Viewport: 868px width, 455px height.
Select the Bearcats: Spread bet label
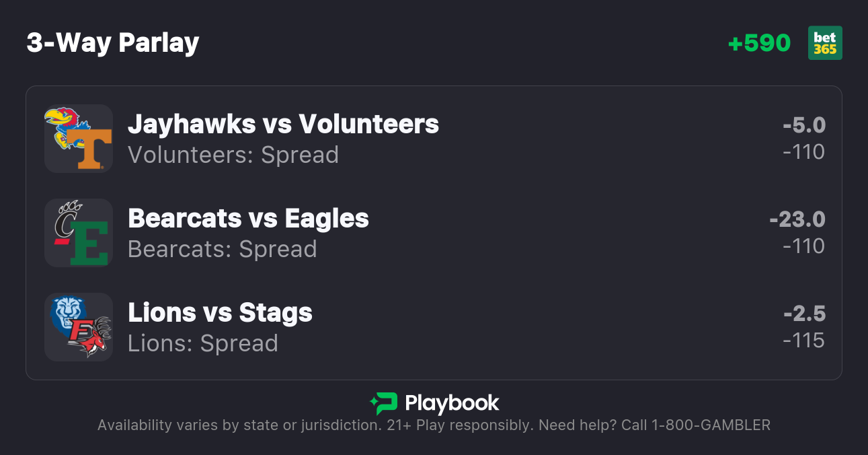[x=223, y=249]
